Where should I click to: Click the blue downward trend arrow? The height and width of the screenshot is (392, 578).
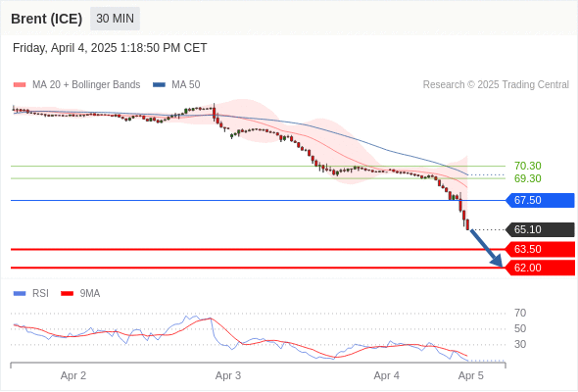[x=486, y=248]
